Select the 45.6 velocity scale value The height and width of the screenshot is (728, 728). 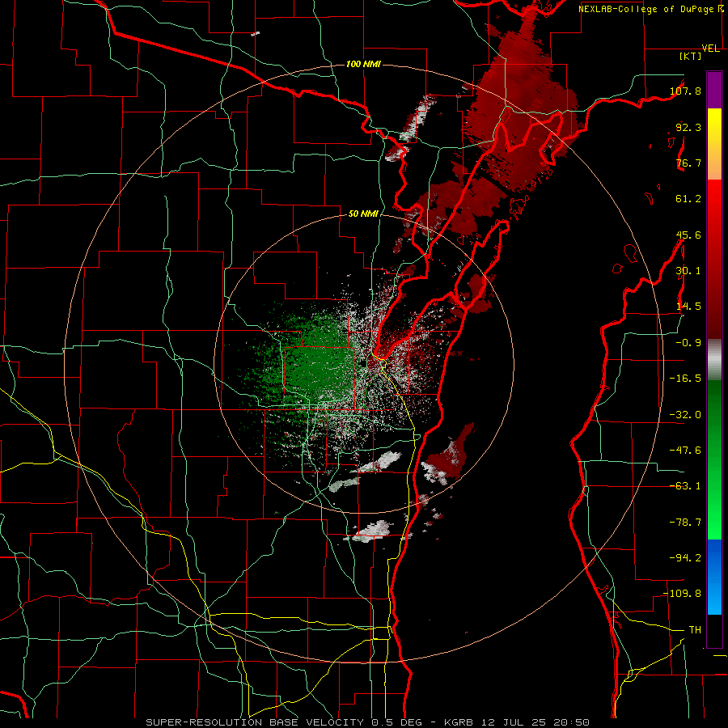688,235
